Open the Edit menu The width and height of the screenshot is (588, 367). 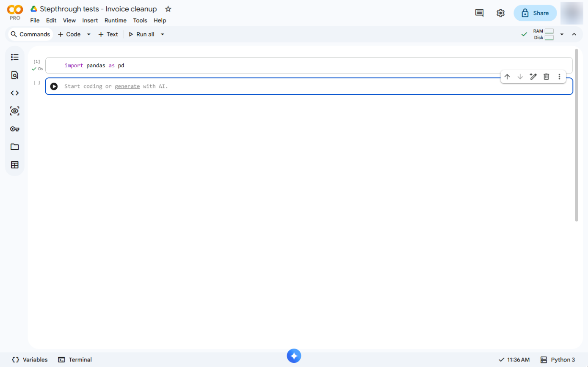51,20
